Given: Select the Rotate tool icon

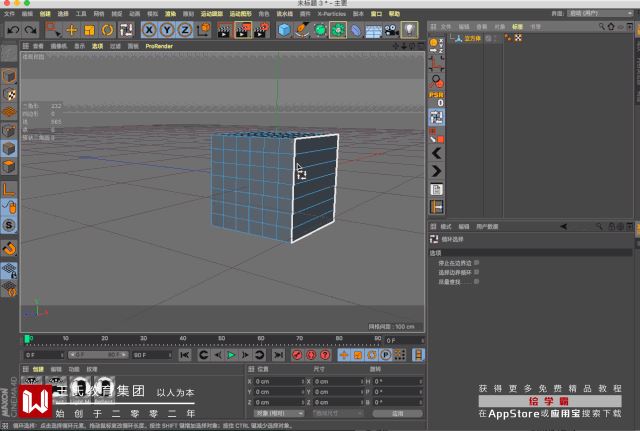Looking at the screenshot, I should (x=106, y=30).
